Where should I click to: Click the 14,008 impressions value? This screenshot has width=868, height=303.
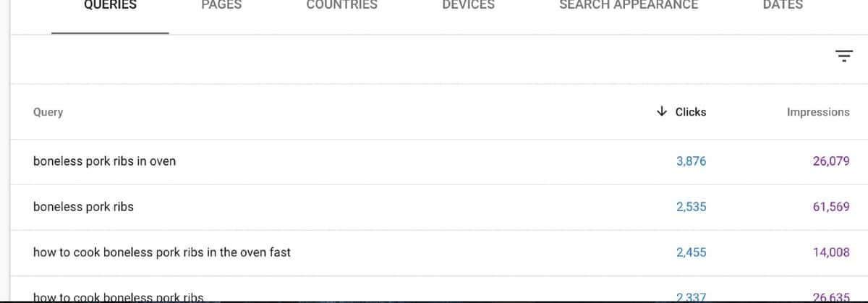coord(831,252)
